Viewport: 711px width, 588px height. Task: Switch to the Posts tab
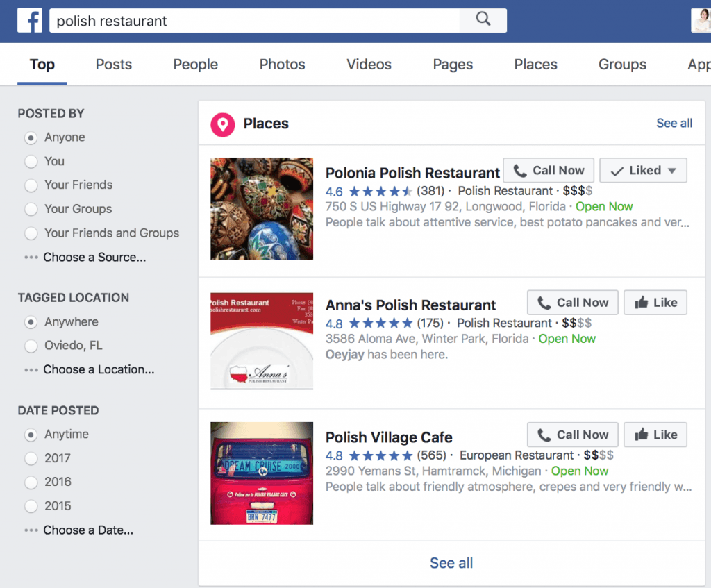pos(113,65)
